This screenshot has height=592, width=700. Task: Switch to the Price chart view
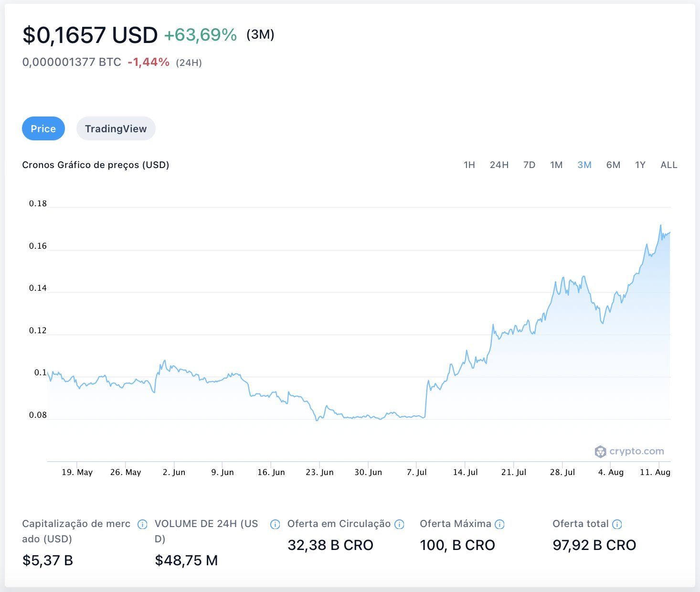pos(43,128)
